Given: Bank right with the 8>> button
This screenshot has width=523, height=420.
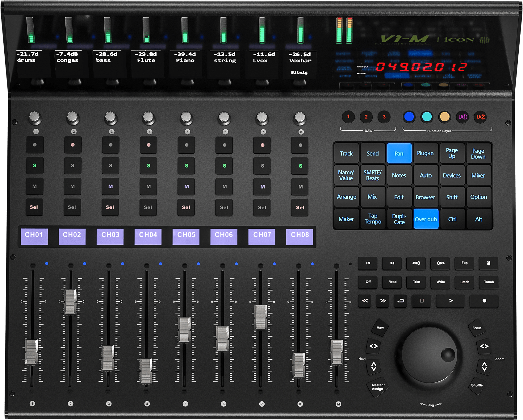Looking at the screenshot, I should 441,263.
